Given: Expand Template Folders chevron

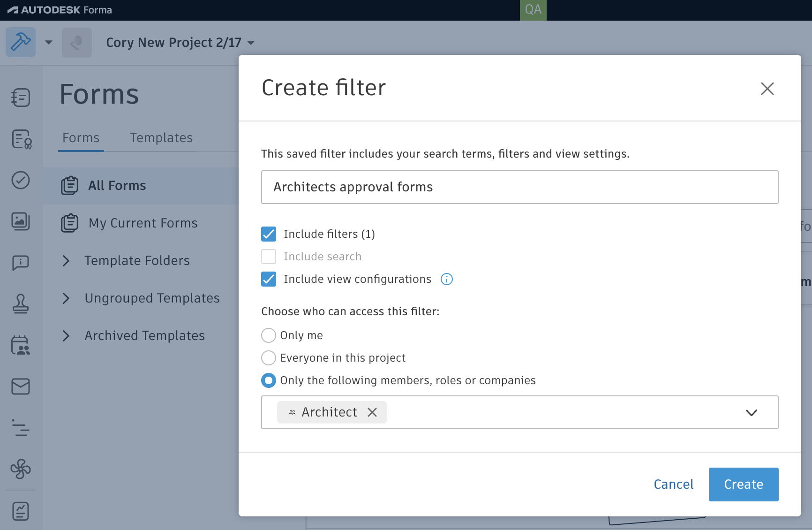Looking at the screenshot, I should [x=66, y=261].
